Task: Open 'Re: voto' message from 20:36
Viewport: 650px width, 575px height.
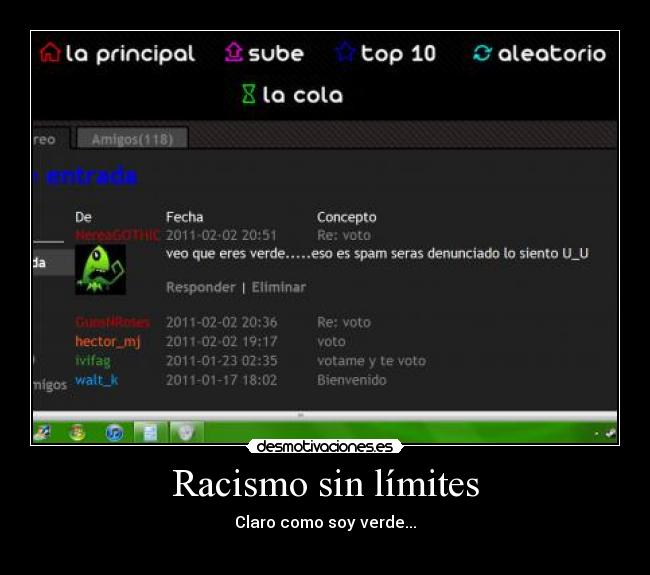Action: (344, 322)
